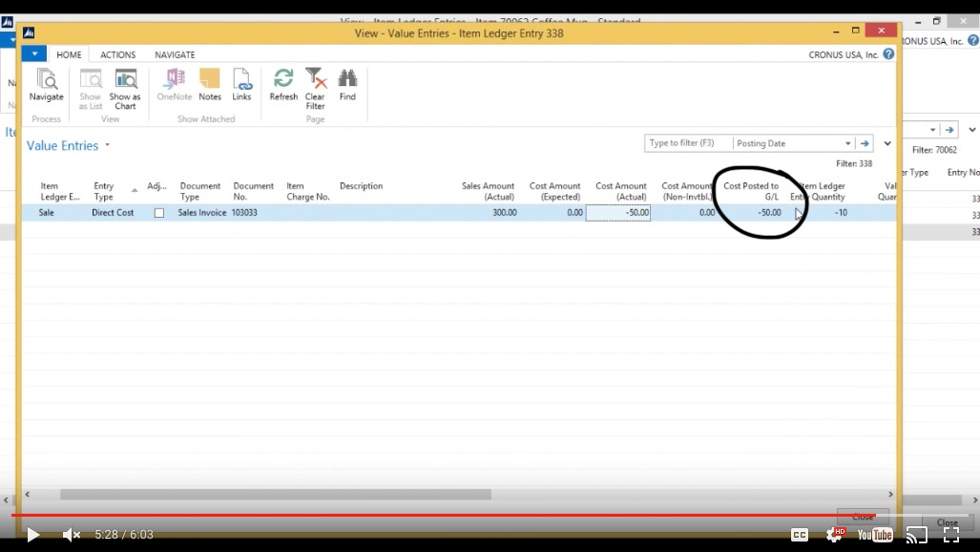
Task: Click the Type to filter (F3) input
Action: (x=688, y=143)
